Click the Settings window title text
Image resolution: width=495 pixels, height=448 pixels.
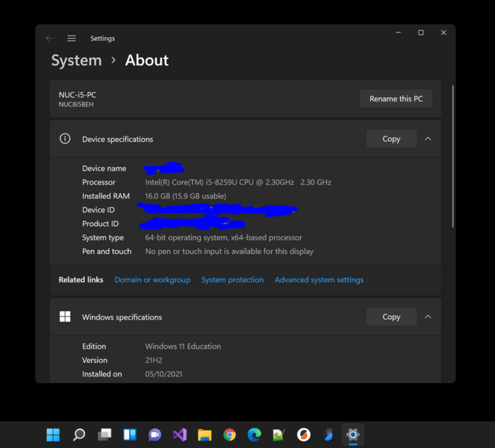(102, 39)
